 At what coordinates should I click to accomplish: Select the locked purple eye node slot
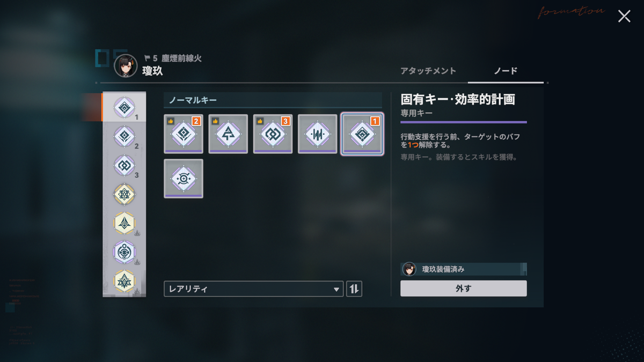click(124, 252)
